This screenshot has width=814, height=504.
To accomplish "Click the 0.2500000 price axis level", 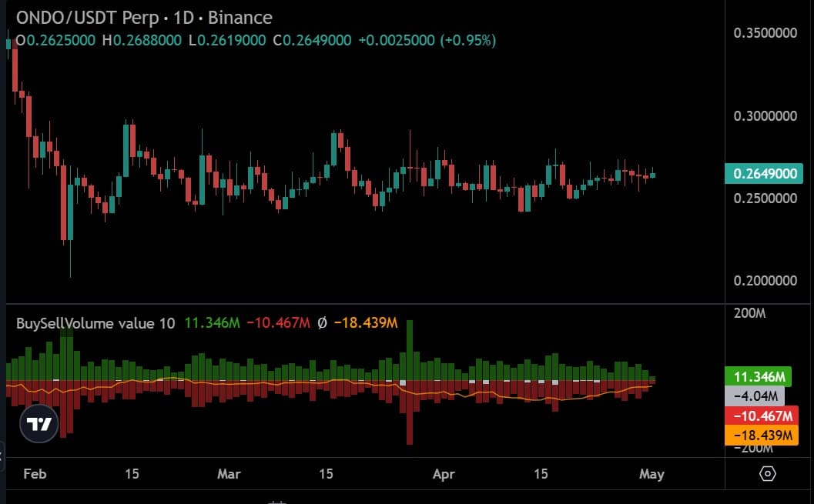I will [765, 198].
